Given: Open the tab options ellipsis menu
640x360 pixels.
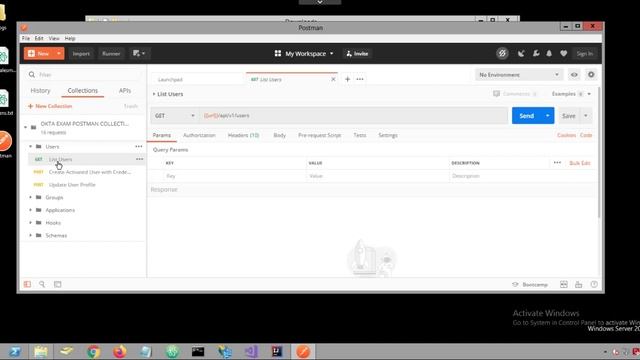Looking at the screenshot, I should 360,79.
